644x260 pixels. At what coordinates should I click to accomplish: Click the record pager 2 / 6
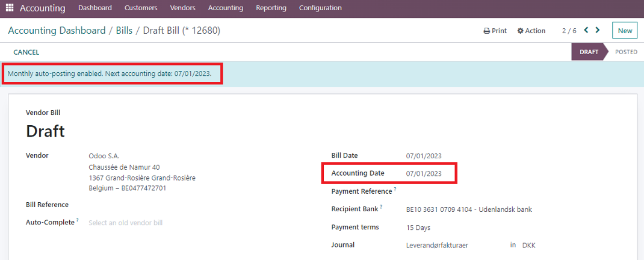569,31
